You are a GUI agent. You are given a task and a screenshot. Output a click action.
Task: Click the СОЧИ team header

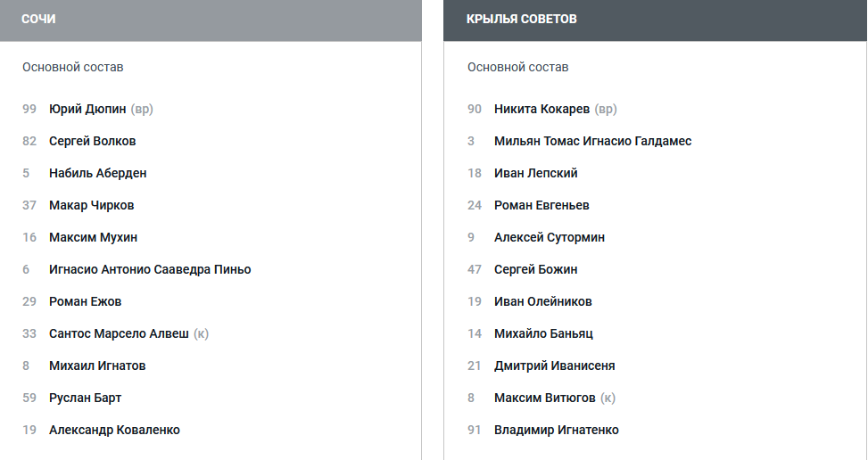pos(211,20)
